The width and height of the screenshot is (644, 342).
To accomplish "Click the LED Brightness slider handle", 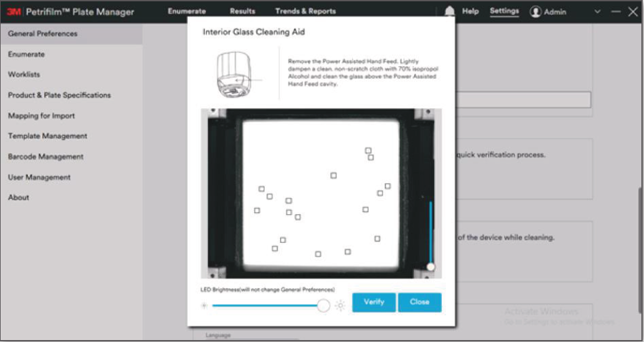I will click(x=324, y=306).
